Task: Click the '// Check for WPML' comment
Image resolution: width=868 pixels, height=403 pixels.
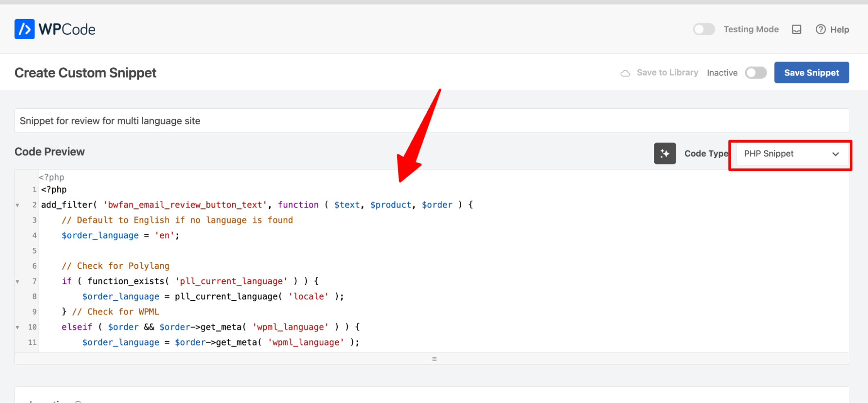Action: 116,312
